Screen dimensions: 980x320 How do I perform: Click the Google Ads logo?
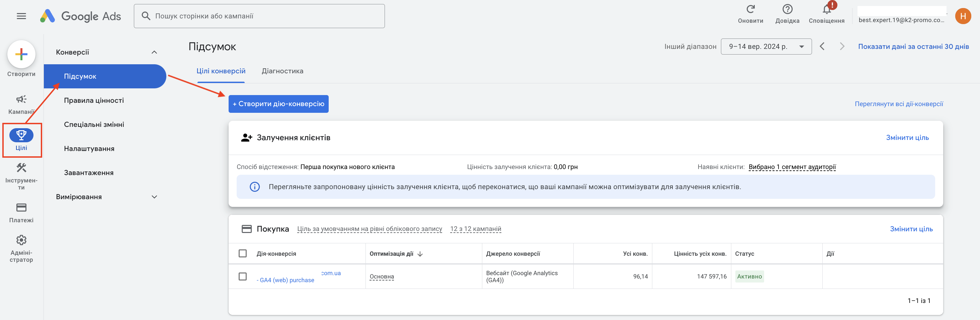(81, 16)
